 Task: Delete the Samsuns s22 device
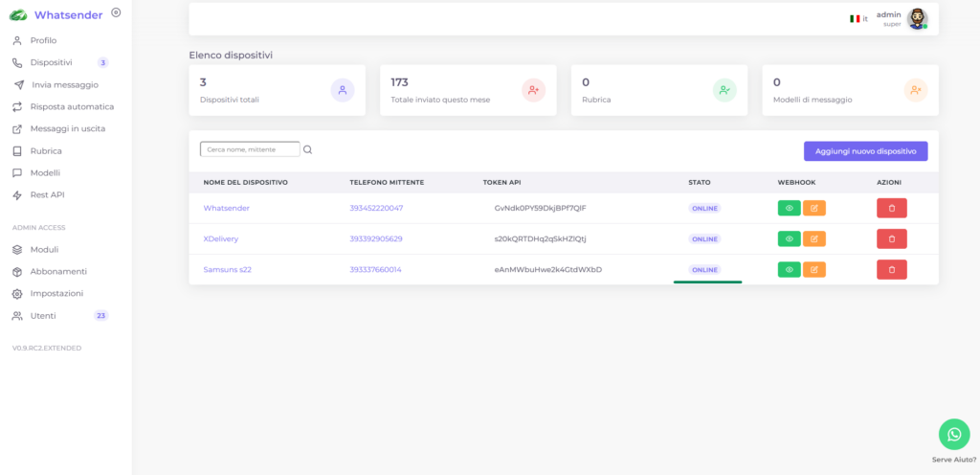tap(892, 269)
